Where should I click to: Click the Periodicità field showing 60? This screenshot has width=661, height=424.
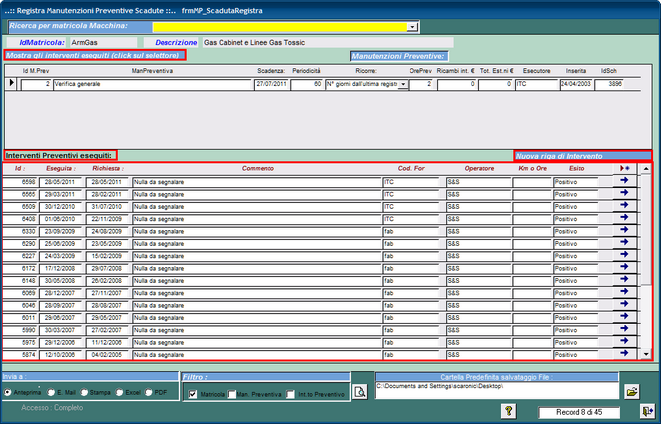pyautogui.click(x=307, y=84)
